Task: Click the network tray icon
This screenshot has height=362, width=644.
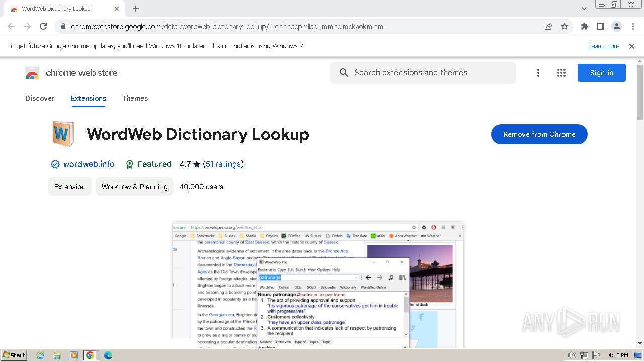Action: point(584,355)
